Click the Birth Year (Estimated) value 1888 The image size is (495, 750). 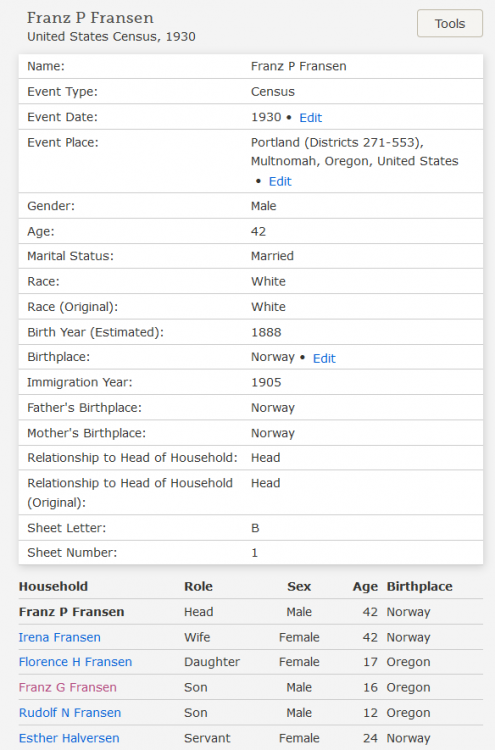[266, 332]
